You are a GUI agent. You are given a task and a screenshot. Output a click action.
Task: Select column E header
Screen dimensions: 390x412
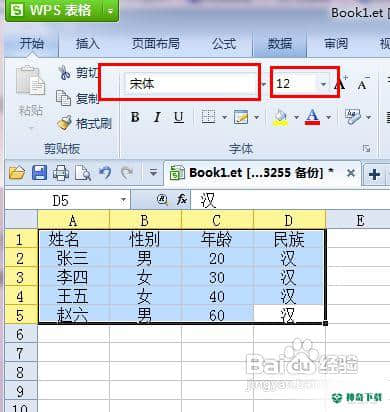[x=360, y=220]
